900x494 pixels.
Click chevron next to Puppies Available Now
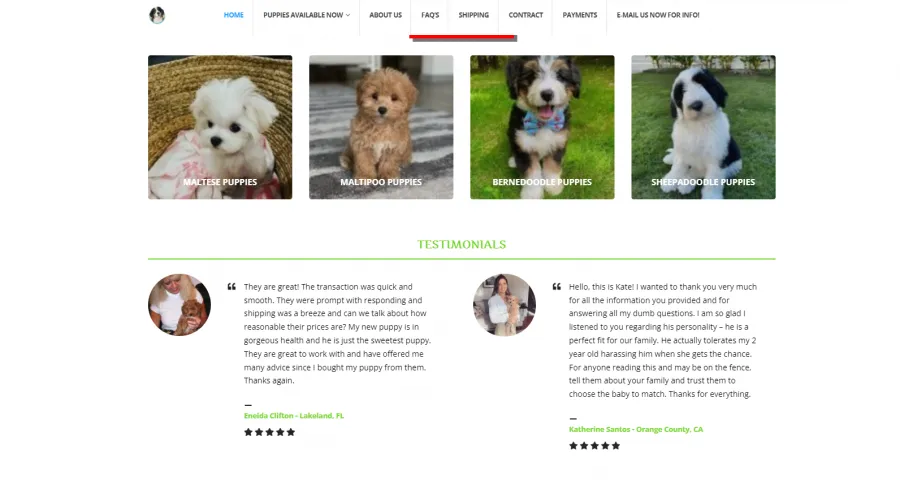tap(348, 15)
